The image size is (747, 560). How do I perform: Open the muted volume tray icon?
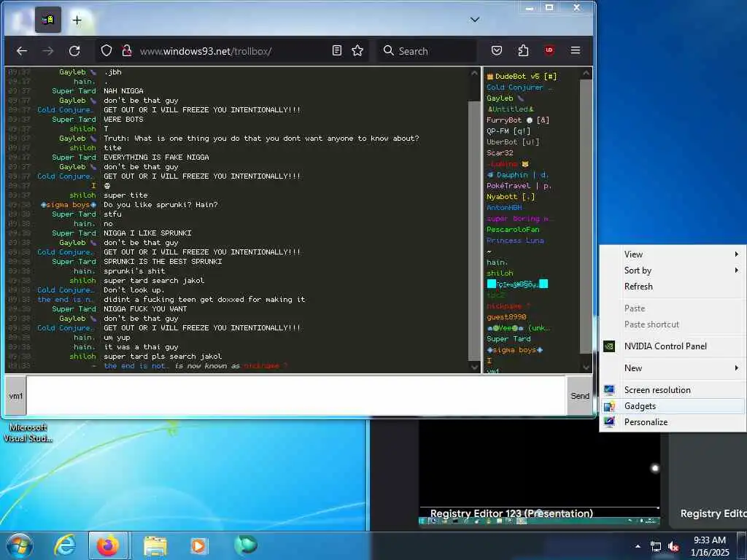point(673,547)
